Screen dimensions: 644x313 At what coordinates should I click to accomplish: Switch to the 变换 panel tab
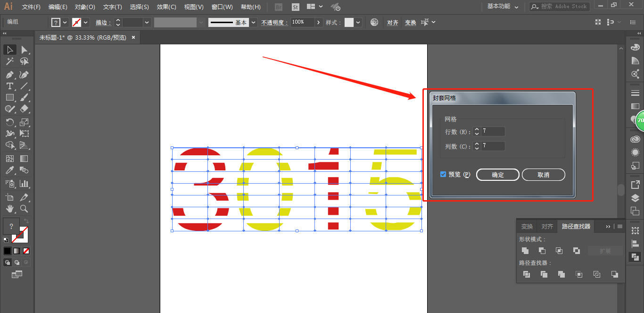[527, 227]
